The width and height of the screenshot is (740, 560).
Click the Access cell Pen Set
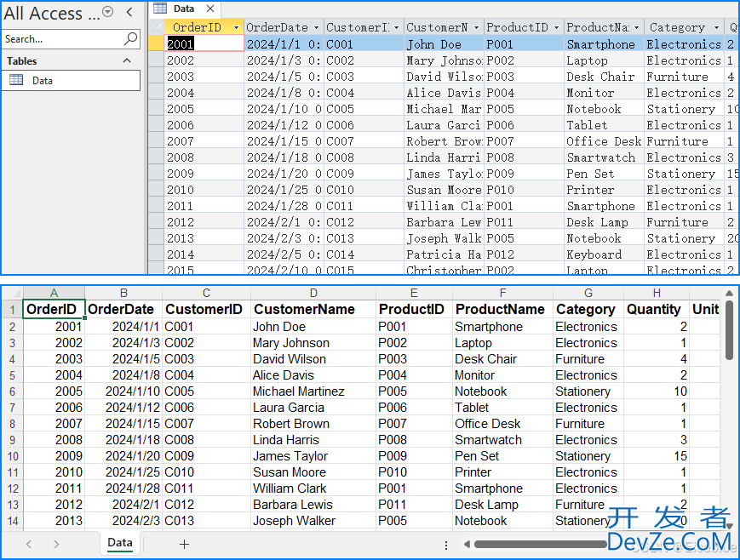604,174
